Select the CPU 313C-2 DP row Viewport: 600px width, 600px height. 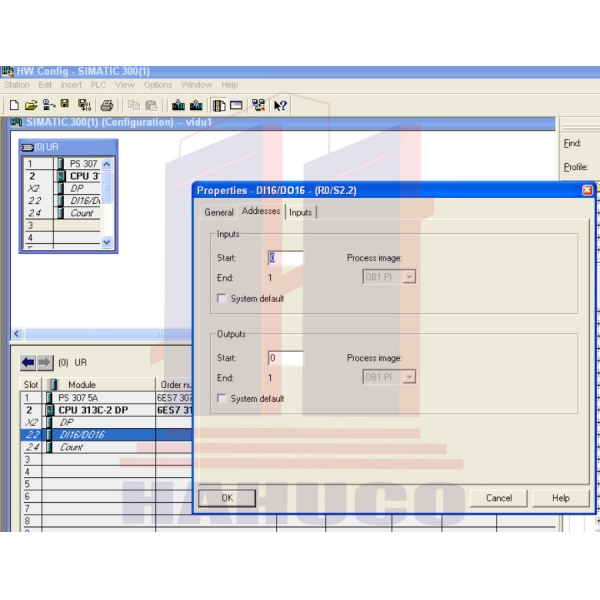point(107,410)
